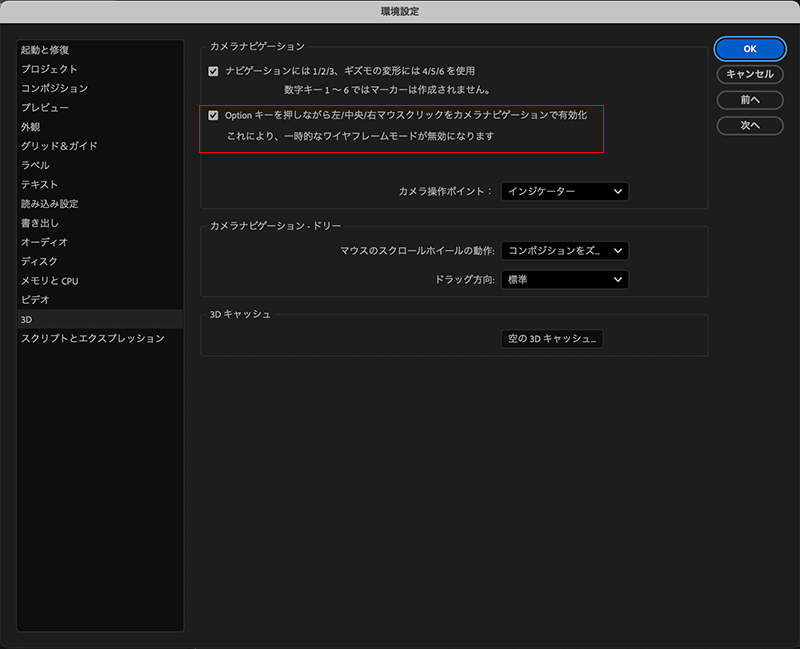This screenshot has width=800, height=649.
Task: Open コンポジション preferences category
Action: click(x=54, y=88)
